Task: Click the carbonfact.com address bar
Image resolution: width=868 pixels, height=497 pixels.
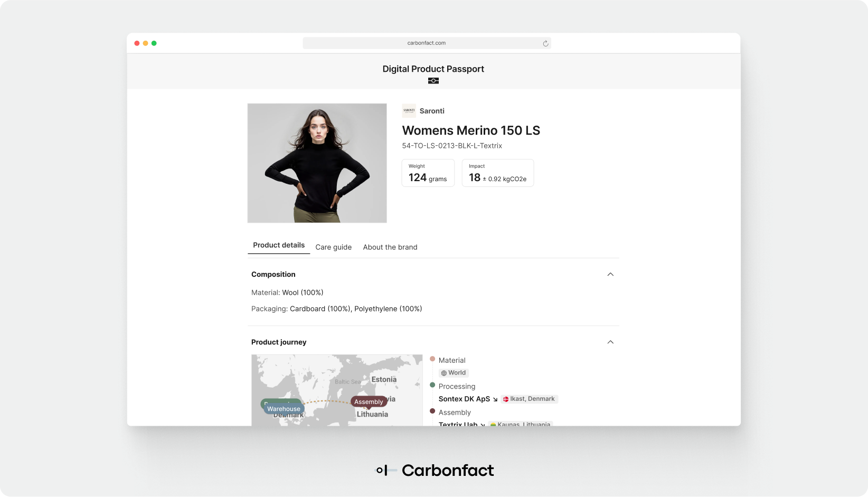Action: pos(427,43)
